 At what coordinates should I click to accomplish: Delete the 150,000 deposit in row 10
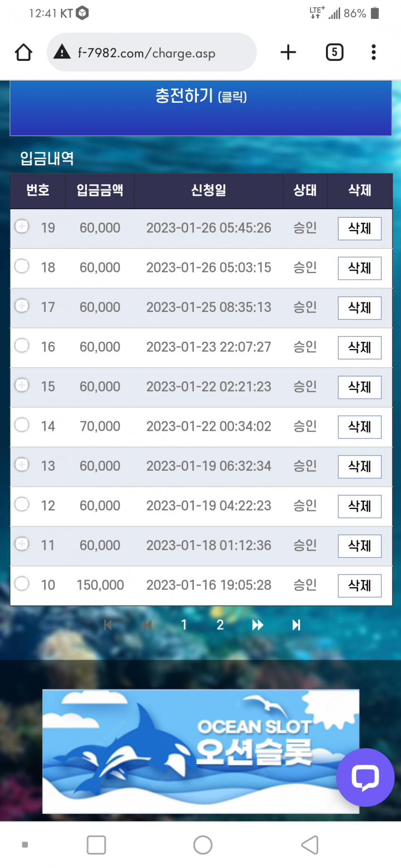pyautogui.click(x=359, y=586)
